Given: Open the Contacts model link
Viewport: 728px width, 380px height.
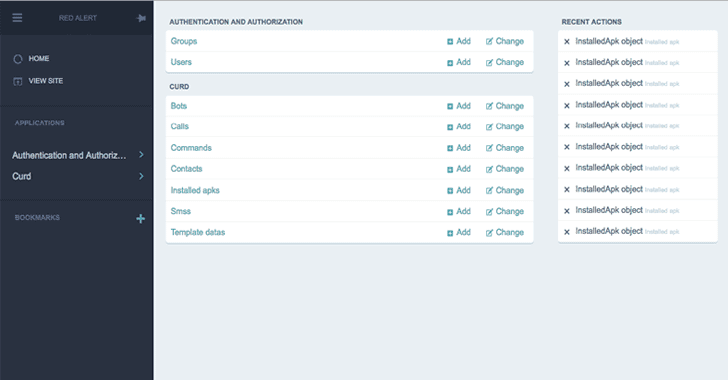Looking at the screenshot, I should coord(186,169).
